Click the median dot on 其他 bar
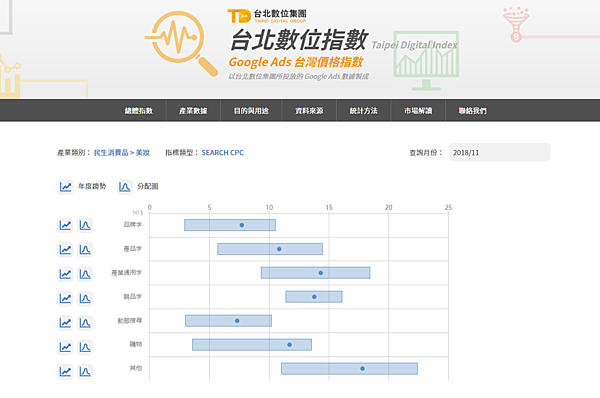Image resolution: width=600 pixels, height=398 pixels. 362,369
